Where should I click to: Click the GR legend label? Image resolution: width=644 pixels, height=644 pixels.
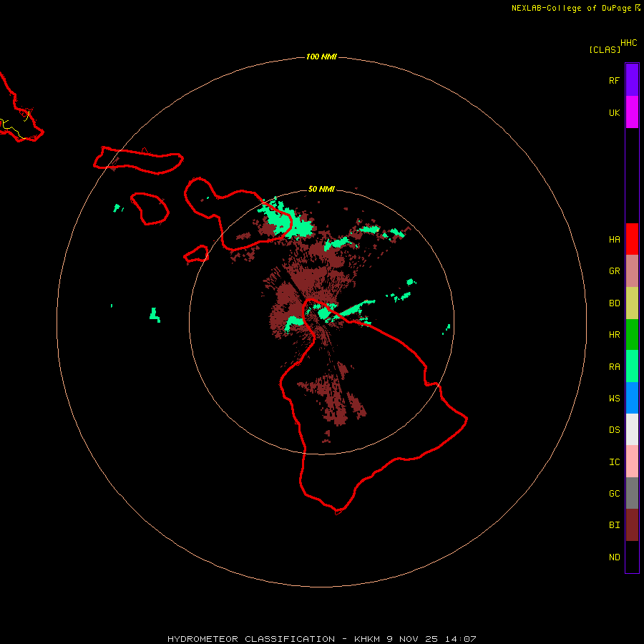click(614, 271)
